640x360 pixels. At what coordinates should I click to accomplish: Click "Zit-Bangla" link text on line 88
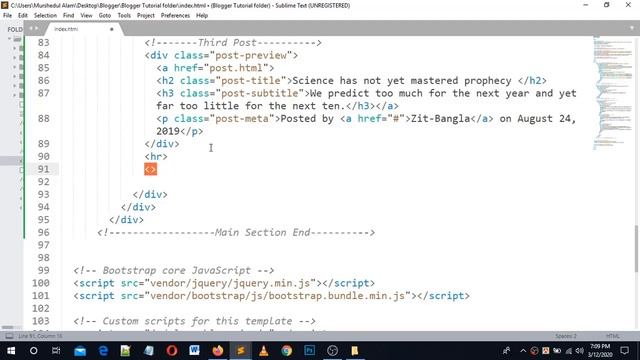click(440, 118)
